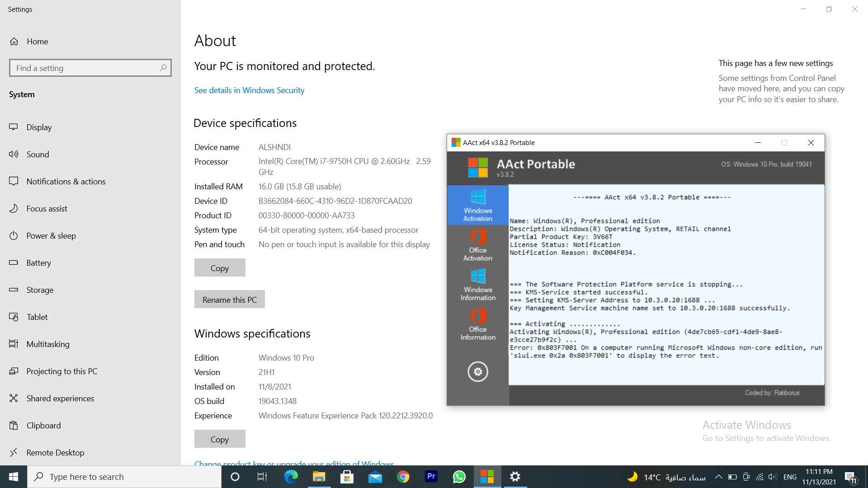Viewport: 868px width, 488px height.
Task: Open Focus assist settings
Action: (90, 209)
